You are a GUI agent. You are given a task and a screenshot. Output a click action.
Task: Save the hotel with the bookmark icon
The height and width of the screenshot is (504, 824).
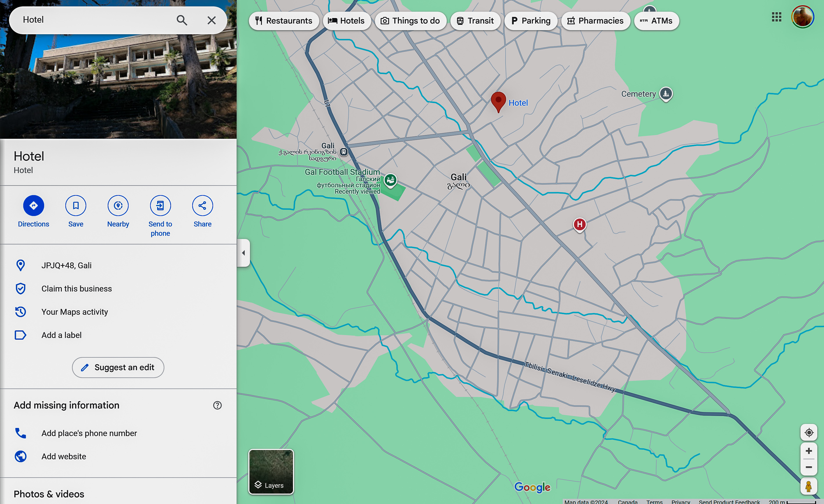(x=75, y=205)
